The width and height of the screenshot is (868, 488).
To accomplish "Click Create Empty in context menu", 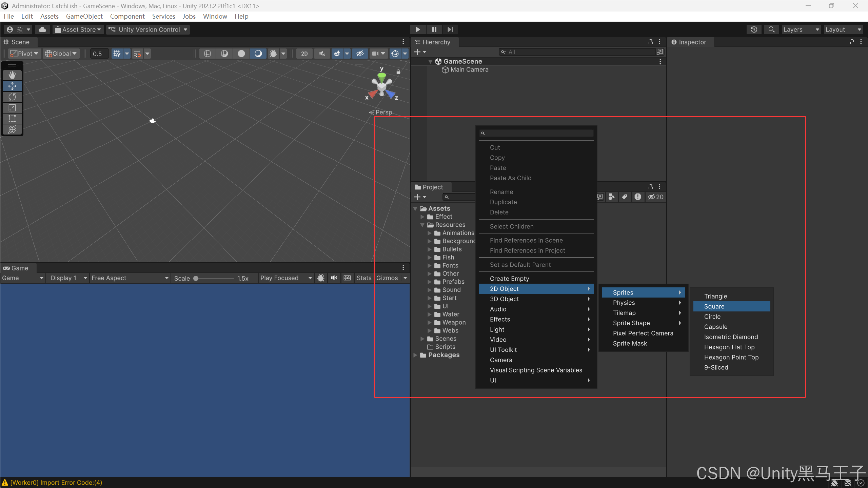I will click(509, 279).
